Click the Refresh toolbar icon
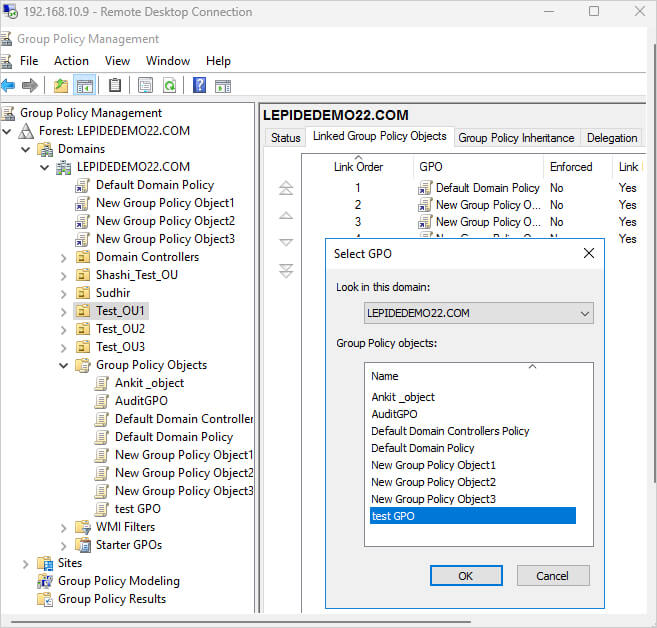Image resolution: width=657 pixels, height=628 pixels. pyautogui.click(x=169, y=86)
